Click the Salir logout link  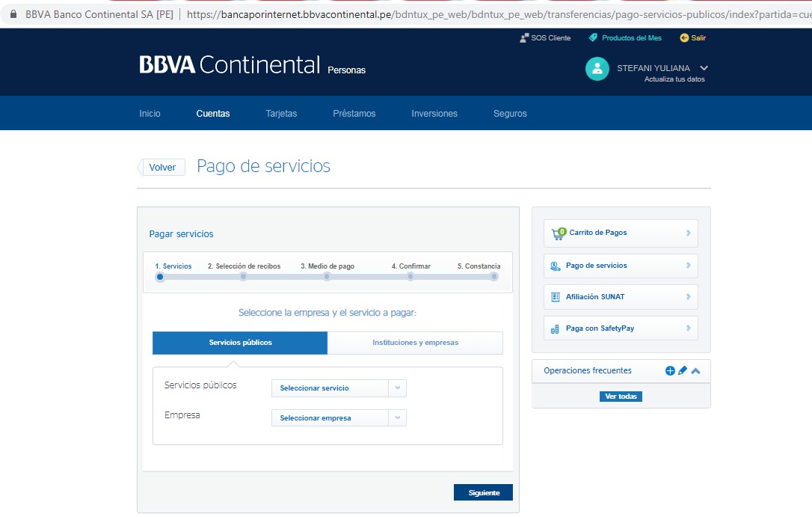[x=698, y=38]
